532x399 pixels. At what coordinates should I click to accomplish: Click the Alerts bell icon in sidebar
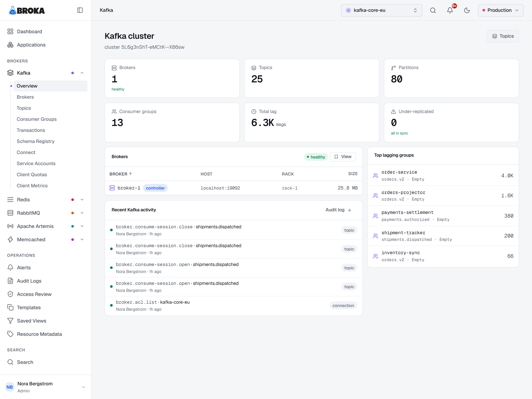coord(10,267)
